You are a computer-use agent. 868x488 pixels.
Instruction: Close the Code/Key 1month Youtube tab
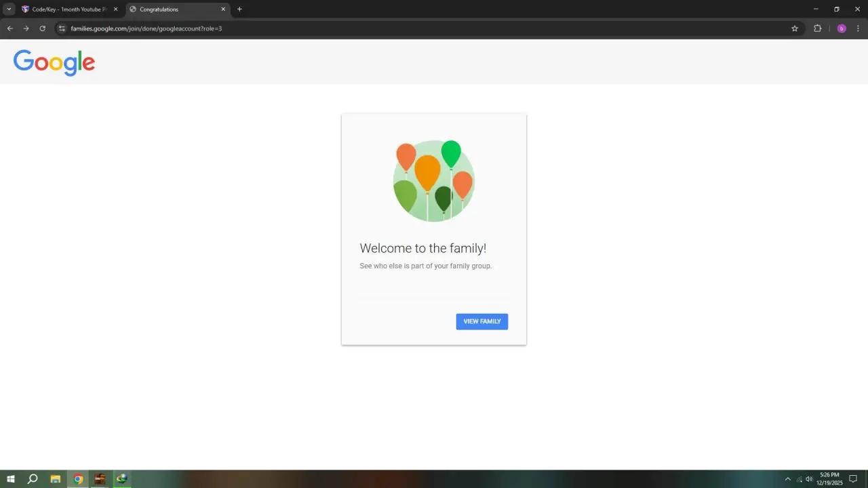115,9
